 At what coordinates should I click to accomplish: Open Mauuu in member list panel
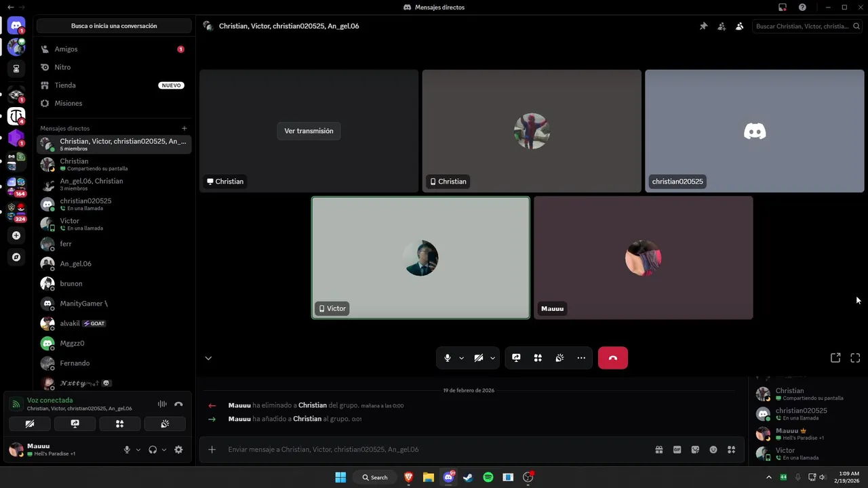click(x=807, y=434)
